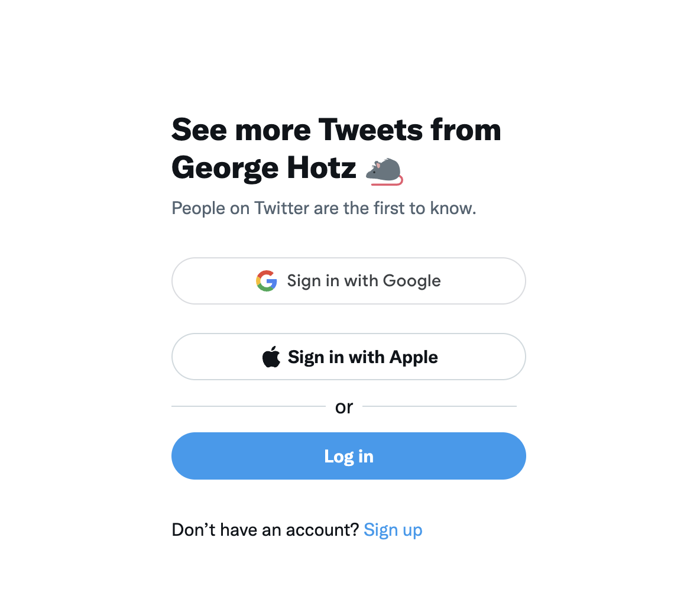
Task: Click the word "Twitter" in the subtitle
Action: point(281,208)
